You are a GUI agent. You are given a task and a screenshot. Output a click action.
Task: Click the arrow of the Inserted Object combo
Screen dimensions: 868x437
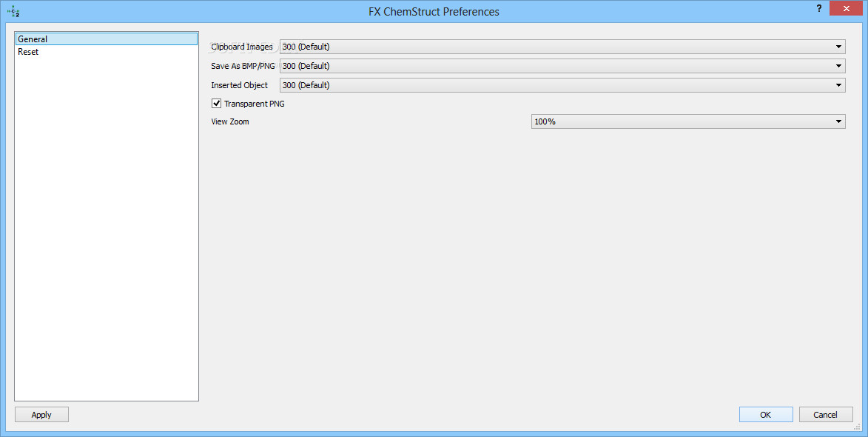point(839,85)
